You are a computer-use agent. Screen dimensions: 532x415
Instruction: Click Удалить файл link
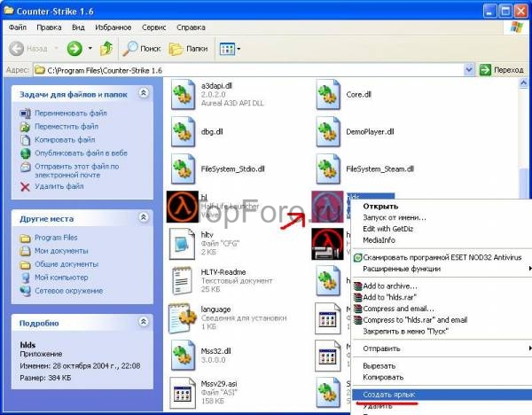[59, 186]
